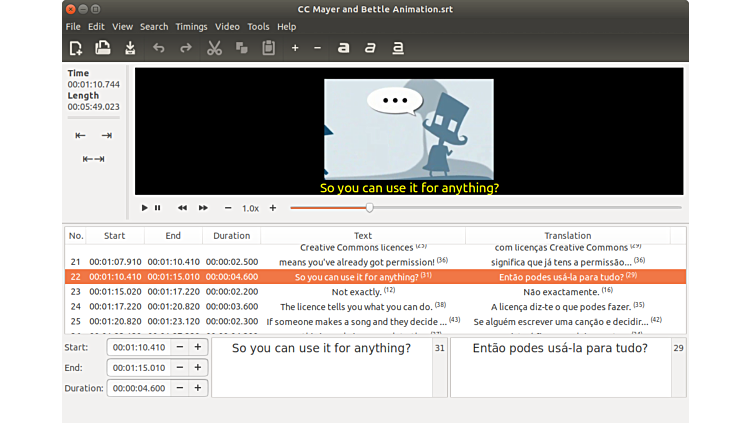Toggle bold text style
752x423 pixels.
pos(344,48)
